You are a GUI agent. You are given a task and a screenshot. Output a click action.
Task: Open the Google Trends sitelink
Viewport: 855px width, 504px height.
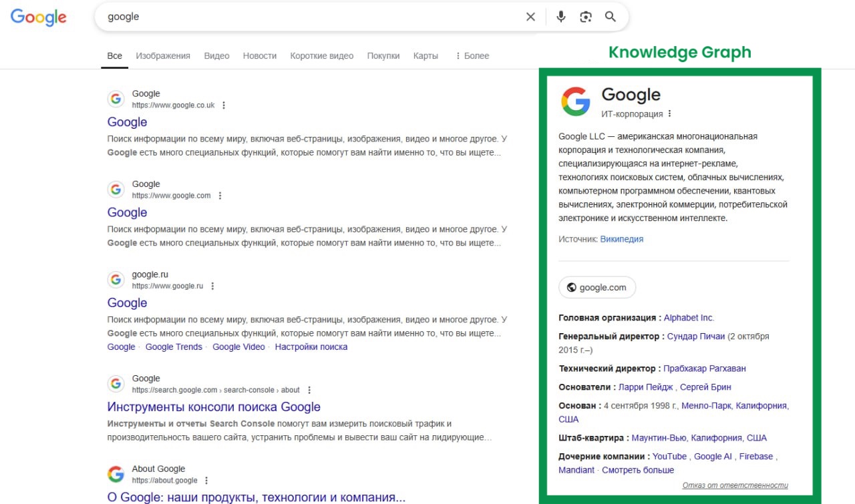coord(174,346)
